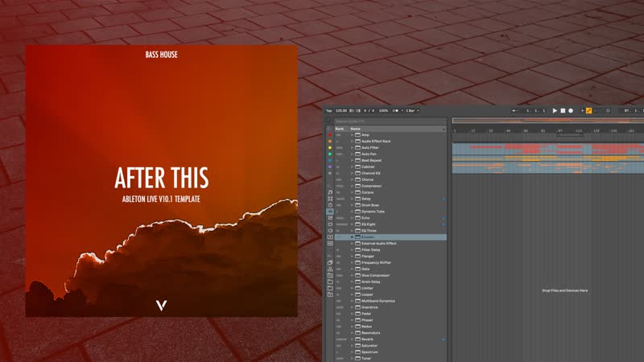Start playback with the Play button
The height and width of the screenshot is (362, 644).
(x=555, y=110)
